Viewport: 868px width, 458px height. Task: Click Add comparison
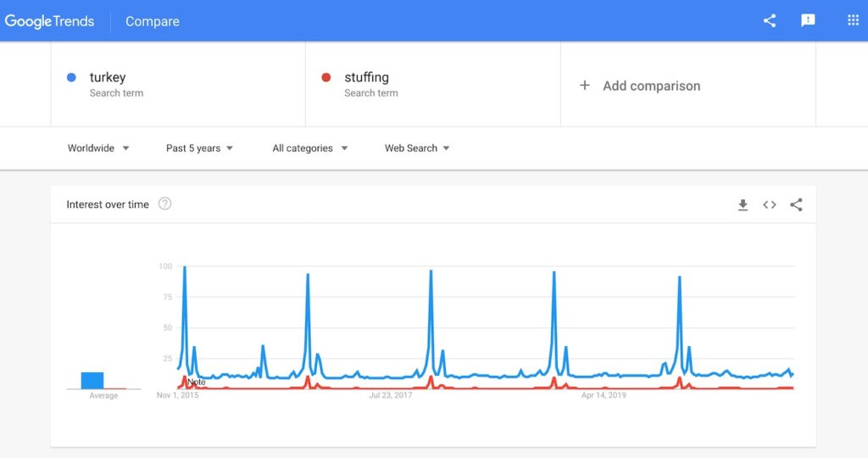point(652,86)
